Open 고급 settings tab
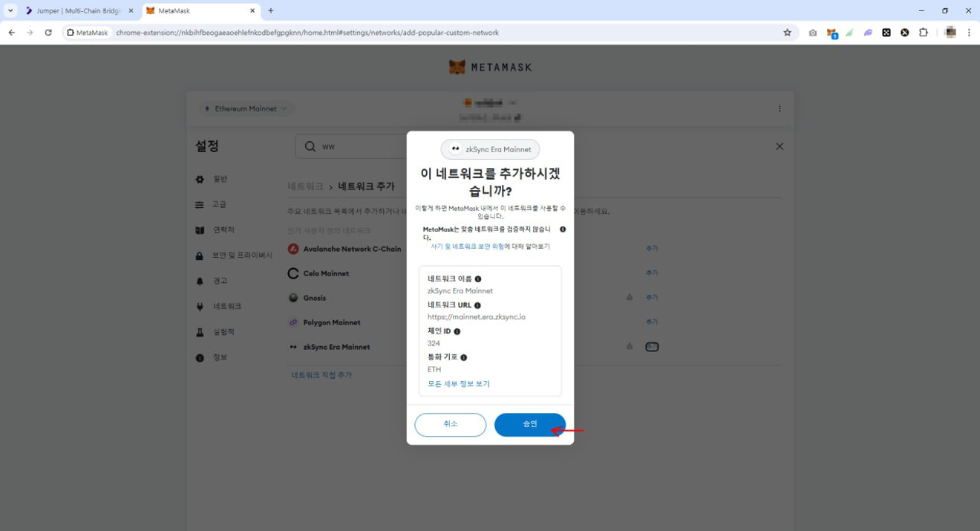 [220, 204]
